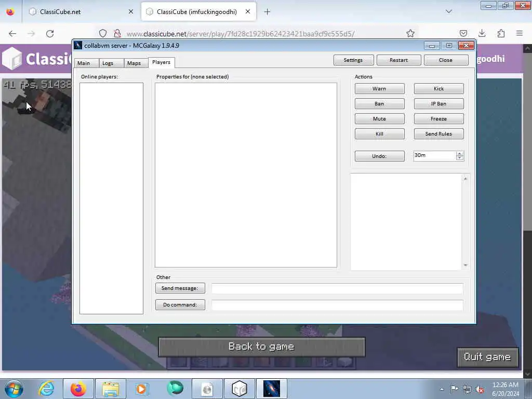
Task: Click the Restart server button
Action: coord(398,60)
